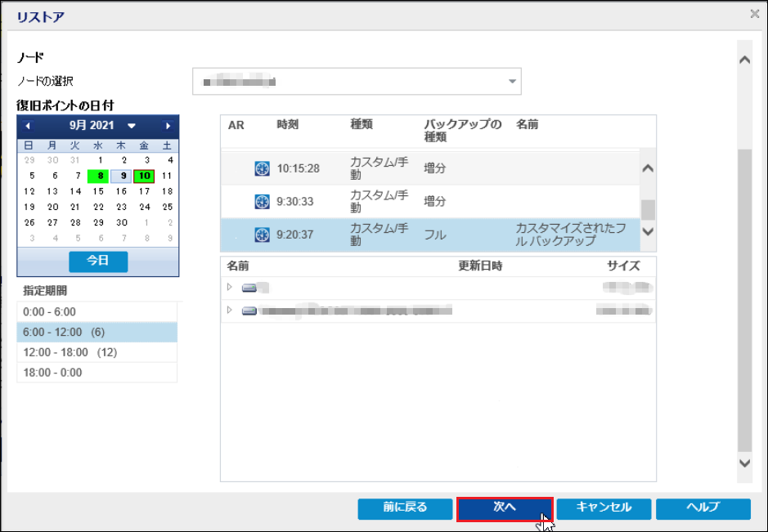Click second volume drive icon in file list
The height and width of the screenshot is (532, 768).
tap(249, 311)
